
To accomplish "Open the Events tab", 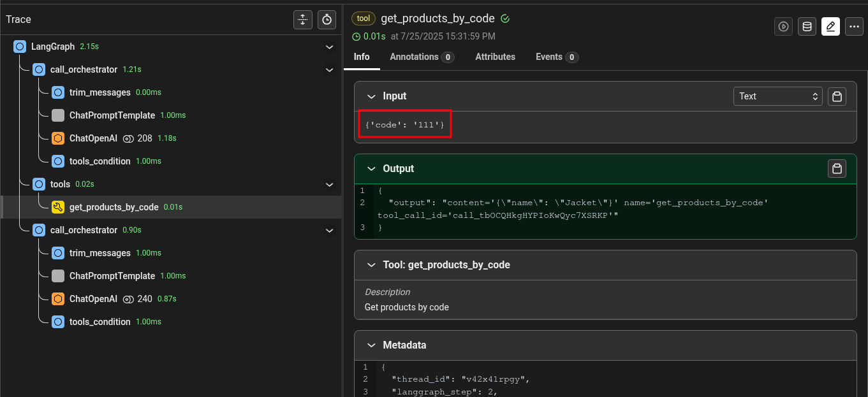I will 556,57.
